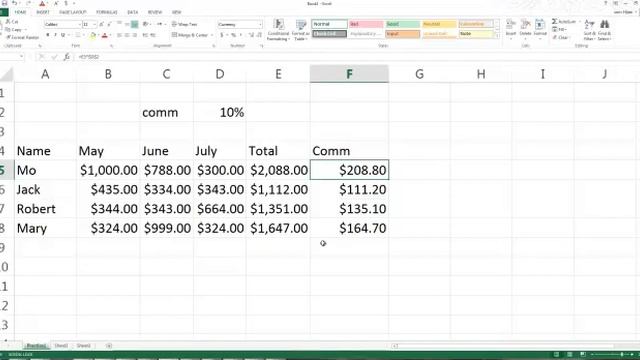Open Conditional Formatting menu
The width and height of the screenshot is (640, 360).
(x=278, y=30)
